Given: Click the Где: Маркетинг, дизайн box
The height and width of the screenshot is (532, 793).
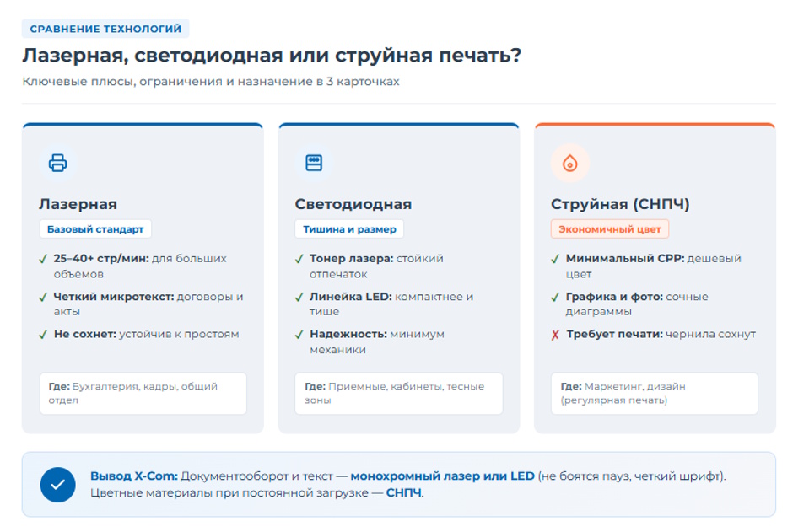Looking at the screenshot, I should [x=655, y=393].
